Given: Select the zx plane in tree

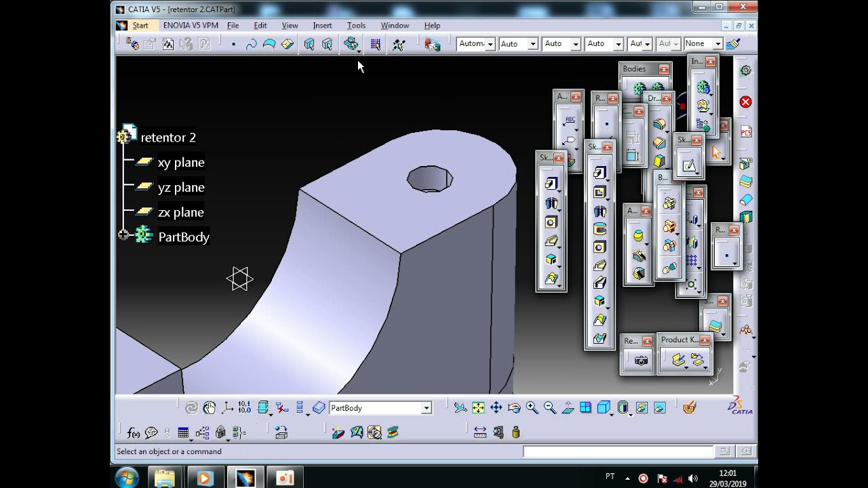Looking at the screenshot, I should [x=181, y=212].
